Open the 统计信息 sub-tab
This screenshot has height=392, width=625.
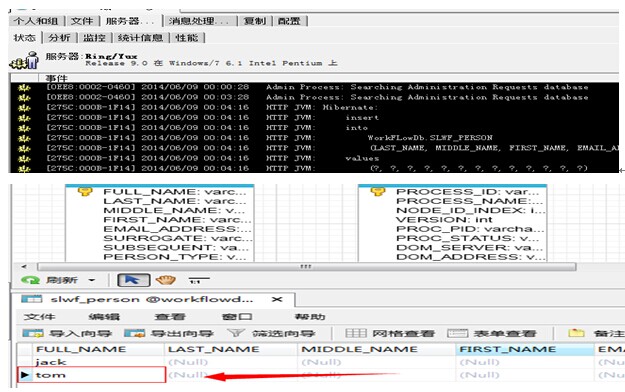tap(140, 38)
